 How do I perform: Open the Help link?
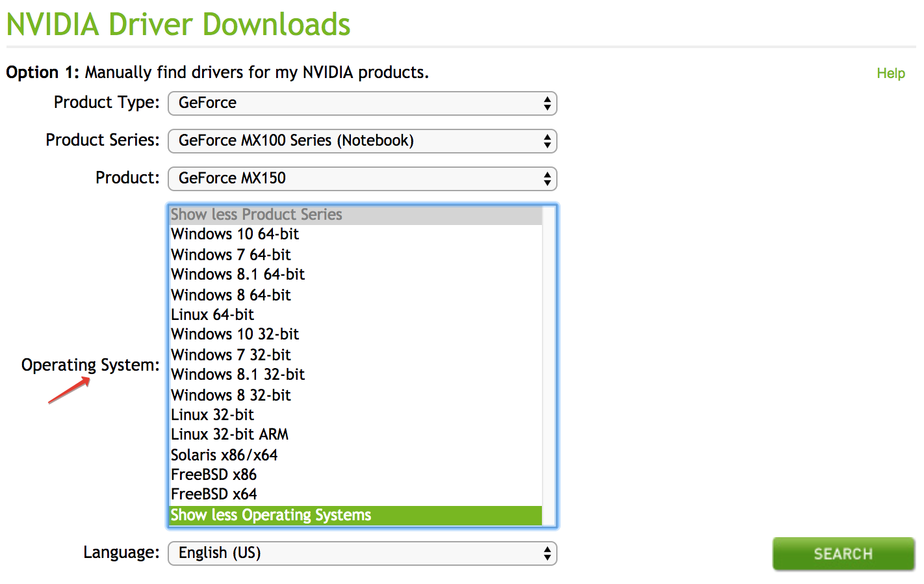891,73
